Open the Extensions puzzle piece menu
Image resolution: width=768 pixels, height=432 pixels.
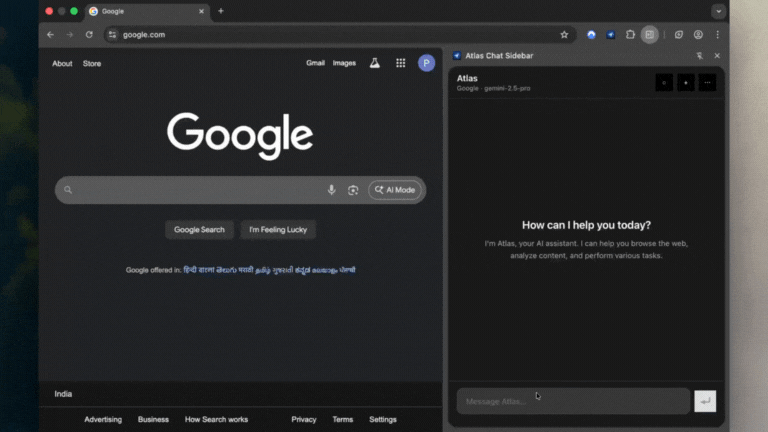point(630,34)
